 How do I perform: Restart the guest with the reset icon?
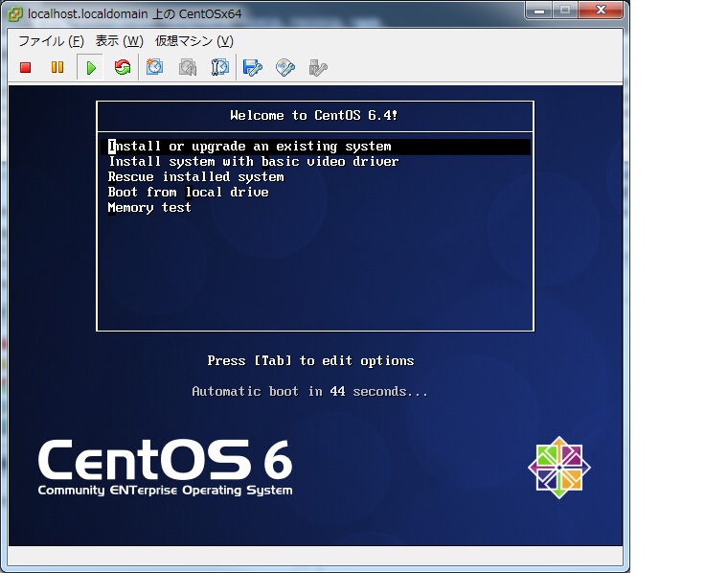click(123, 68)
